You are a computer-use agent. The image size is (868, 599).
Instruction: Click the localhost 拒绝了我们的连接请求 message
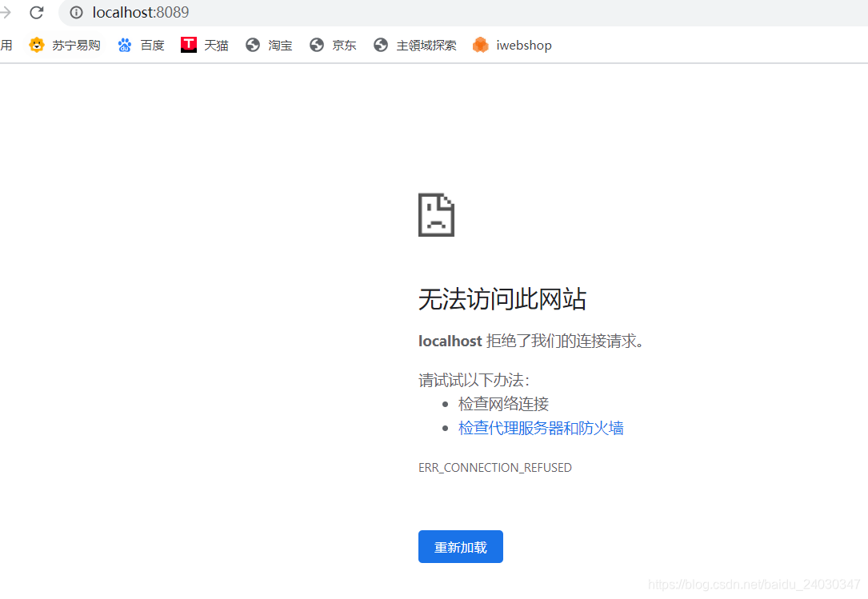531,341
